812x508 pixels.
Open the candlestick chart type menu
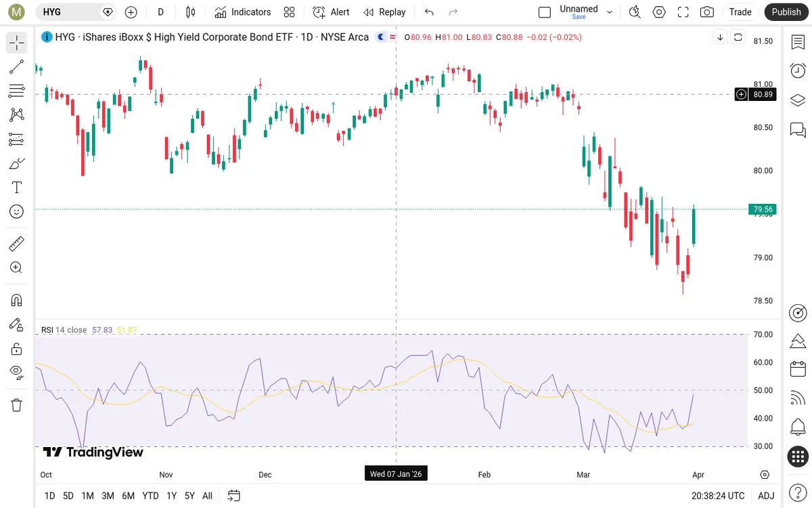pyautogui.click(x=190, y=12)
